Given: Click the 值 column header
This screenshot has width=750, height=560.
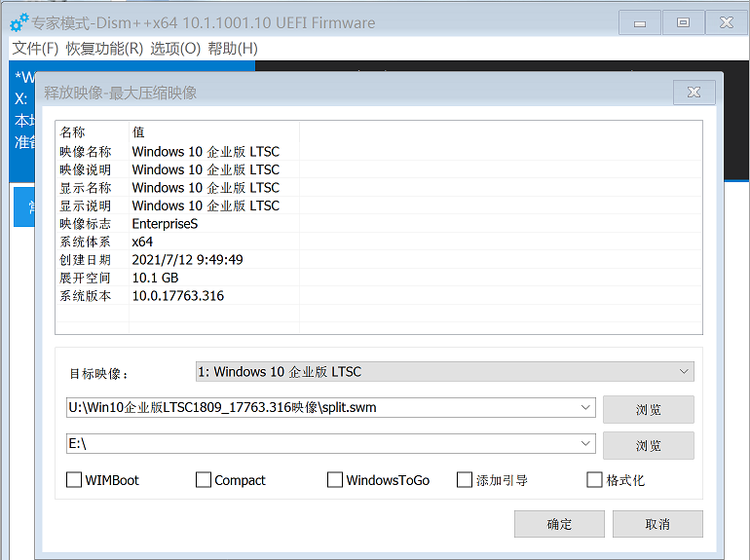Looking at the screenshot, I should 214,132.
